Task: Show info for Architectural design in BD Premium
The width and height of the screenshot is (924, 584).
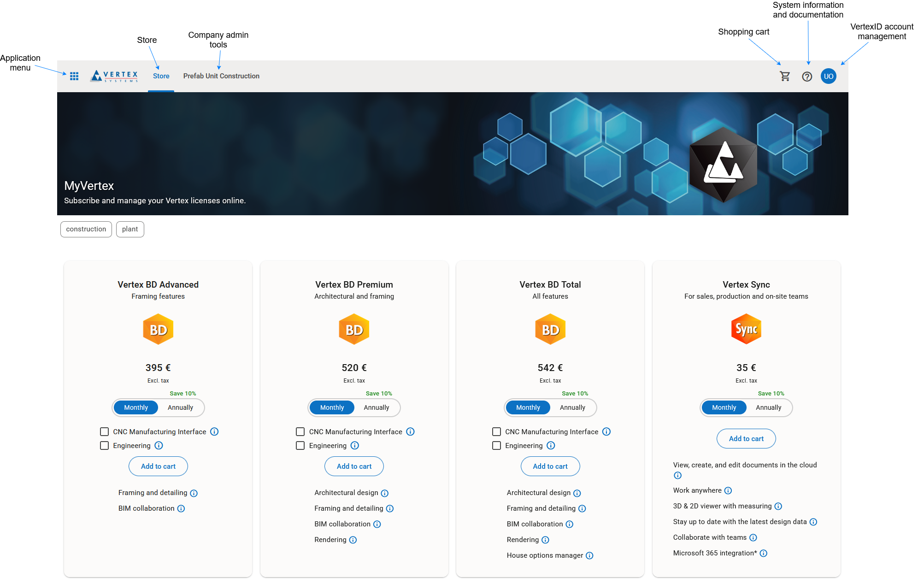Action: coord(385,493)
